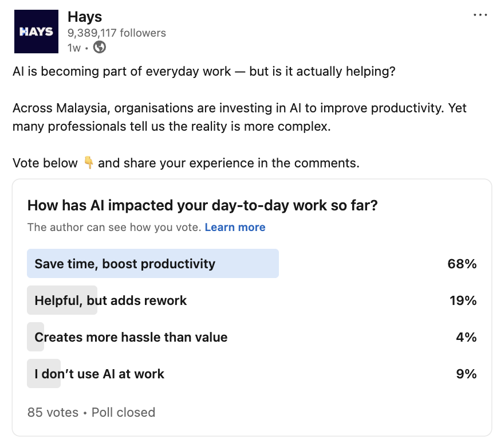Click the 4% poll result
Screen dimensions: 504x446
click(466, 337)
